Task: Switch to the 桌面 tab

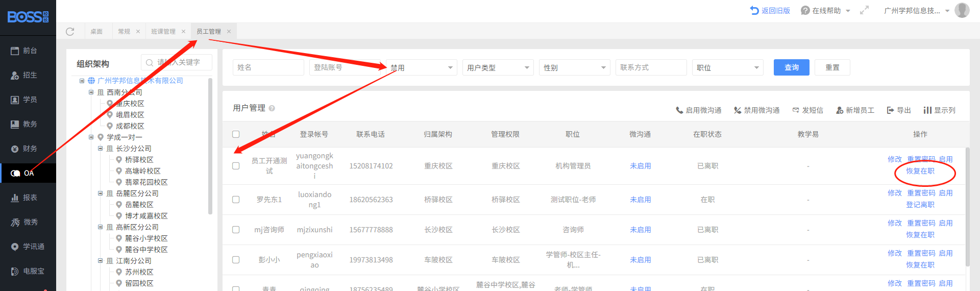Action: click(96, 32)
